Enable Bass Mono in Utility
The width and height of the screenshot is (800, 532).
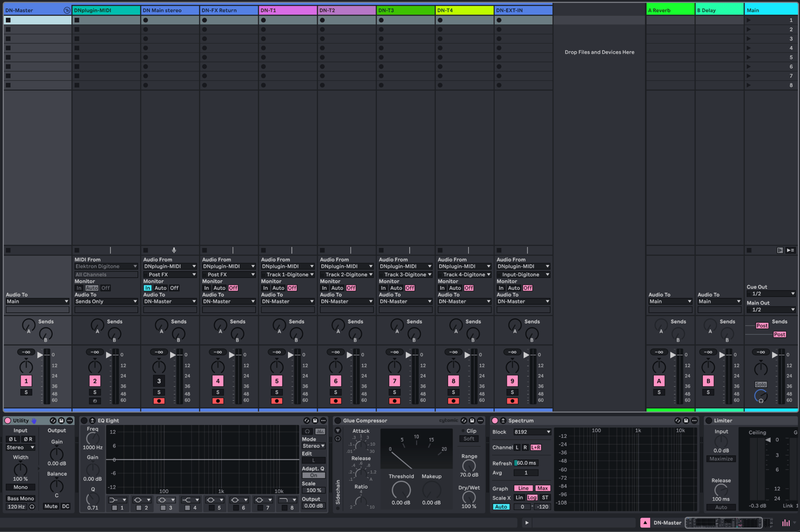click(21, 498)
